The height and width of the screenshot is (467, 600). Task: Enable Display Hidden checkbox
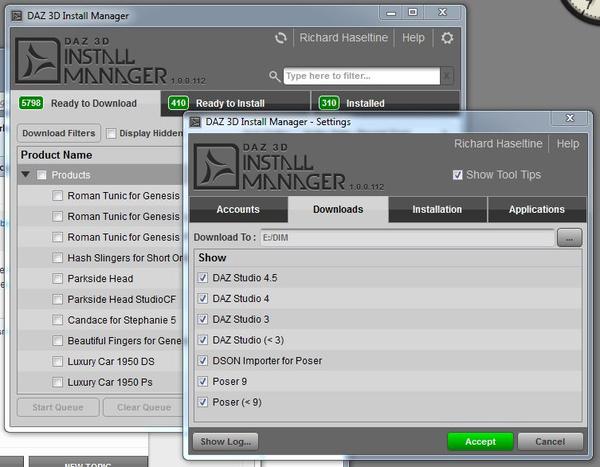pyautogui.click(x=111, y=133)
